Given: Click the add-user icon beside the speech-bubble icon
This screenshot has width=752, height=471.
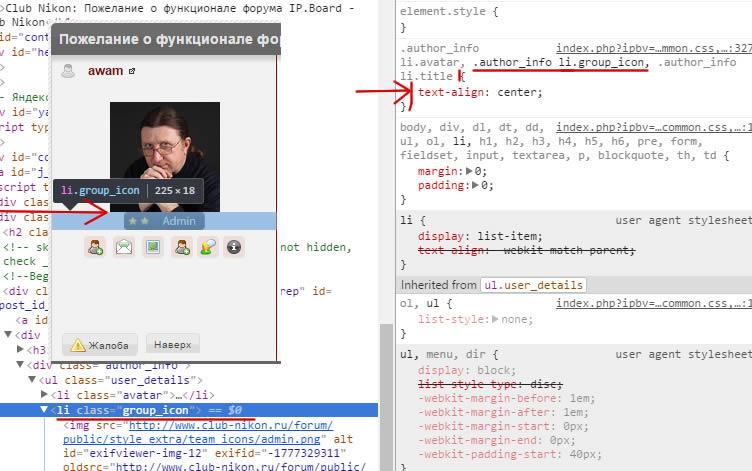Looking at the screenshot, I should pos(182,247).
